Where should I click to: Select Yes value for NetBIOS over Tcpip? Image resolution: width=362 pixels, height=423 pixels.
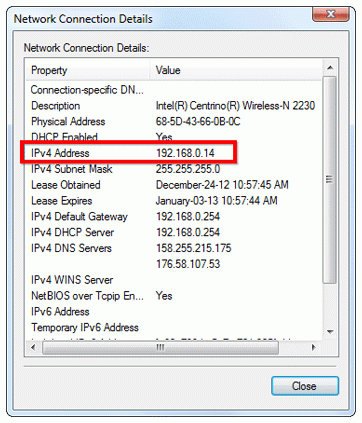pyautogui.click(x=164, y=296)
